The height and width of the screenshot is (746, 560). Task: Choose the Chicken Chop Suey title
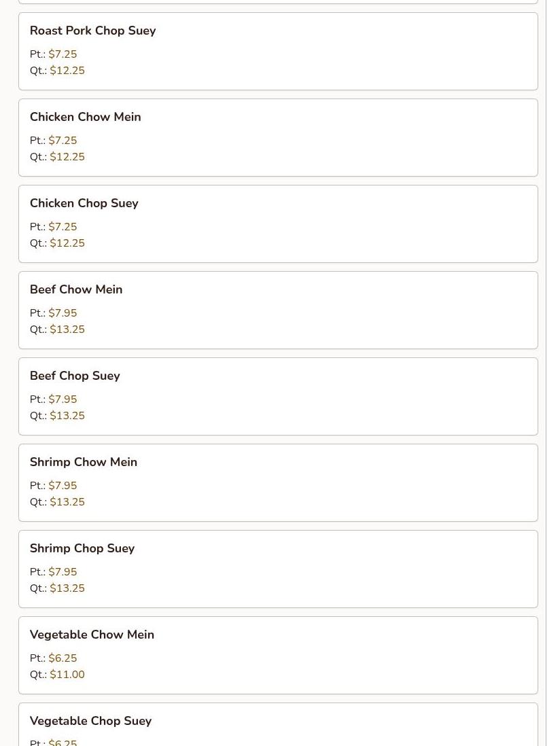point(84,203)
